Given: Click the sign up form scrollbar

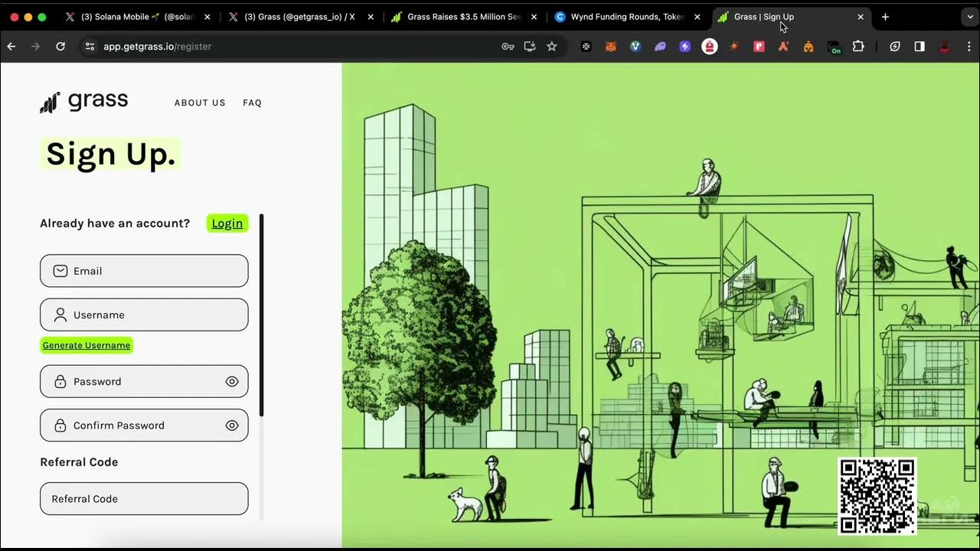Looking at the screenshot, I should (262, 315).
